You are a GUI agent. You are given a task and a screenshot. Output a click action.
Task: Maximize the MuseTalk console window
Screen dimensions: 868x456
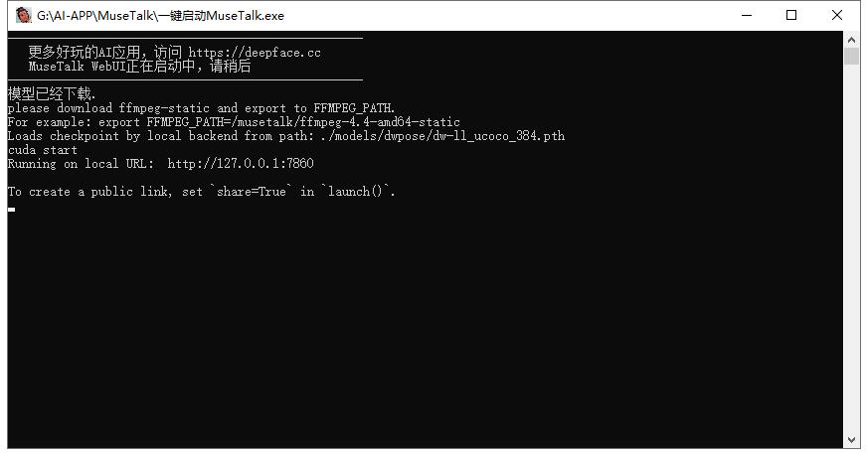[791, 15]
